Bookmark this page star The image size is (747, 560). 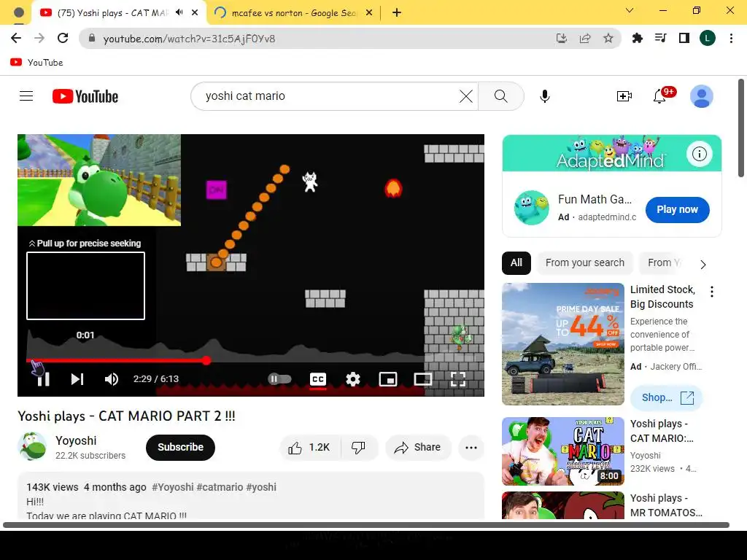pos(608,38)
